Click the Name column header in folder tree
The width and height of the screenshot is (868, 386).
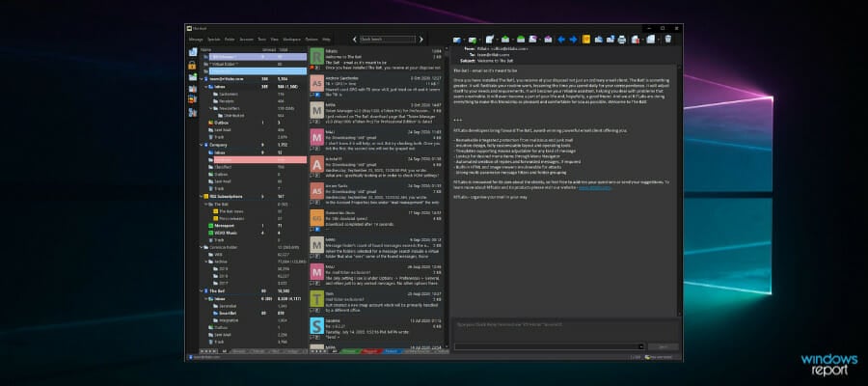204,50
